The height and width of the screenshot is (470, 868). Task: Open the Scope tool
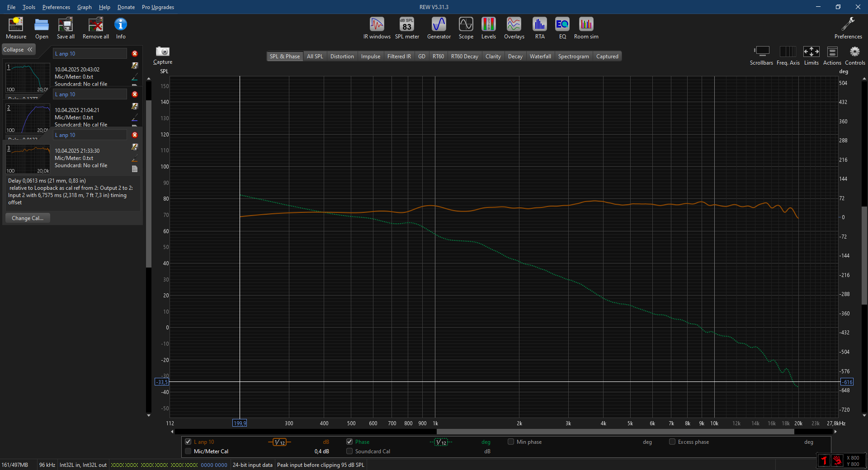pyautogui.click(x=466, y=28)
